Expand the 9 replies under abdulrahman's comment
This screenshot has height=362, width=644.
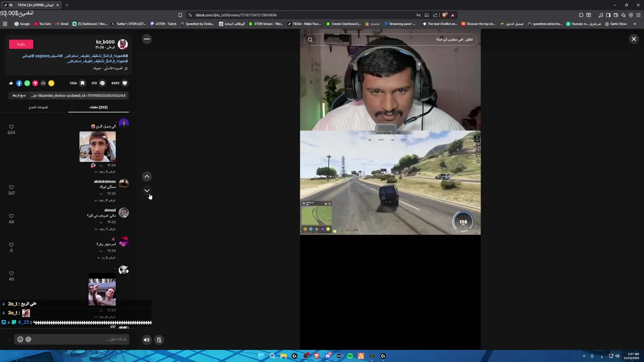click(105, 200)
